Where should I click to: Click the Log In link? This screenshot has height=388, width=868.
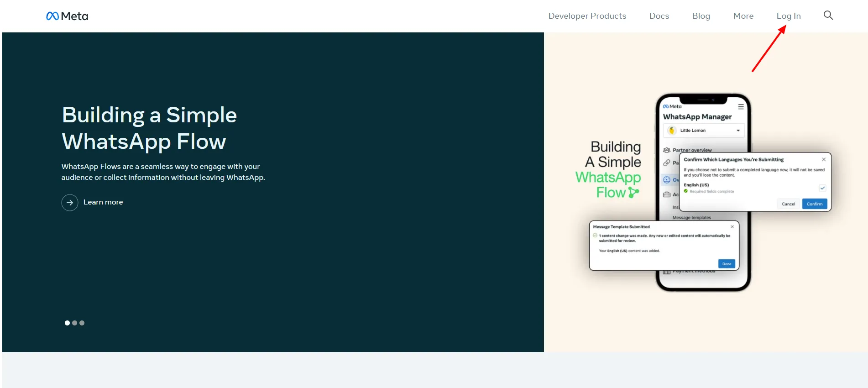tap(789, 16)
